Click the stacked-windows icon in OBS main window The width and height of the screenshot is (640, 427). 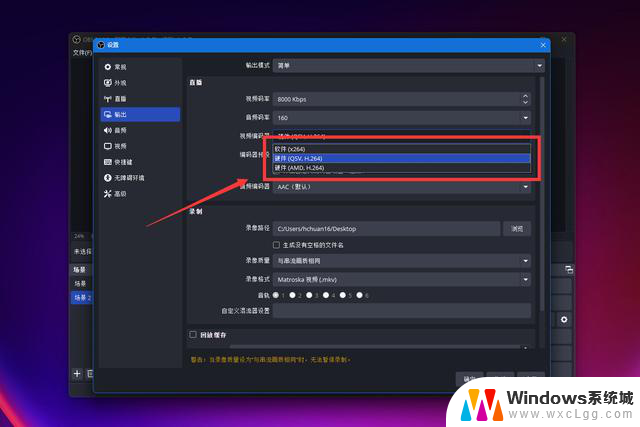pyautogui.click(x=569, y=269)
